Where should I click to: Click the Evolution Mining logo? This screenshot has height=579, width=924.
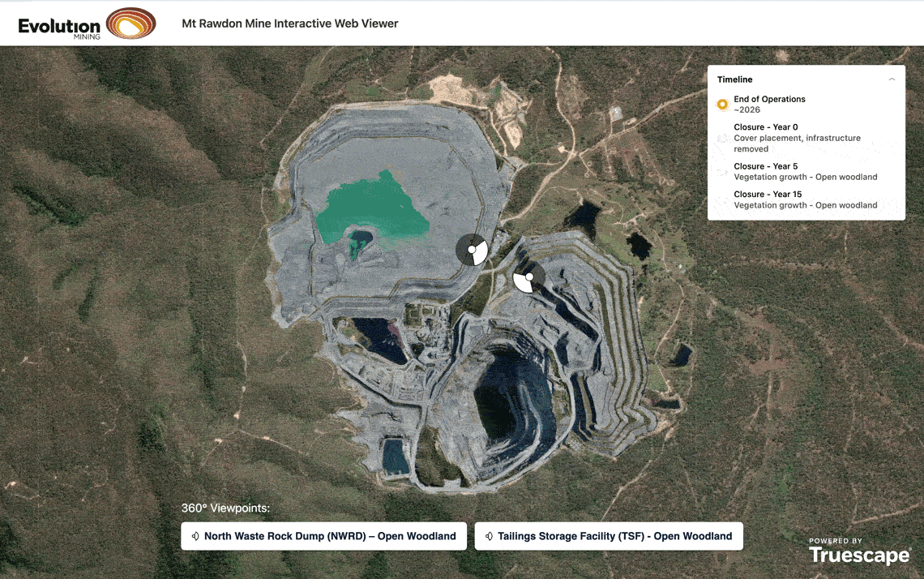88,24
